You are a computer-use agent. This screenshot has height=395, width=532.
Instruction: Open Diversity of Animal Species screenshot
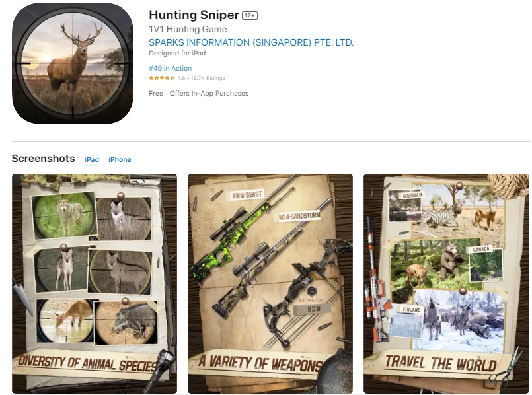click(95, 283)
